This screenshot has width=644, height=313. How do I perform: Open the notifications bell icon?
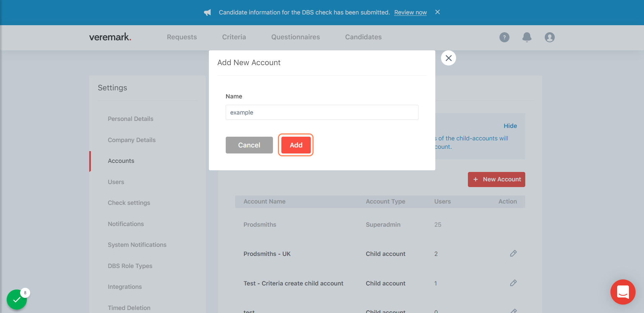pyautogui.click(x=527, y=37)
